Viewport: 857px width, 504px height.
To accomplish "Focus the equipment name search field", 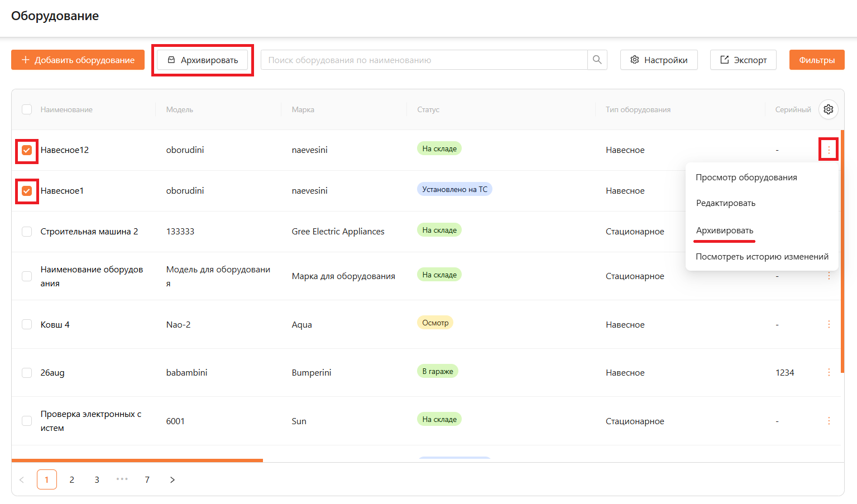I will [x=424, y=60].
